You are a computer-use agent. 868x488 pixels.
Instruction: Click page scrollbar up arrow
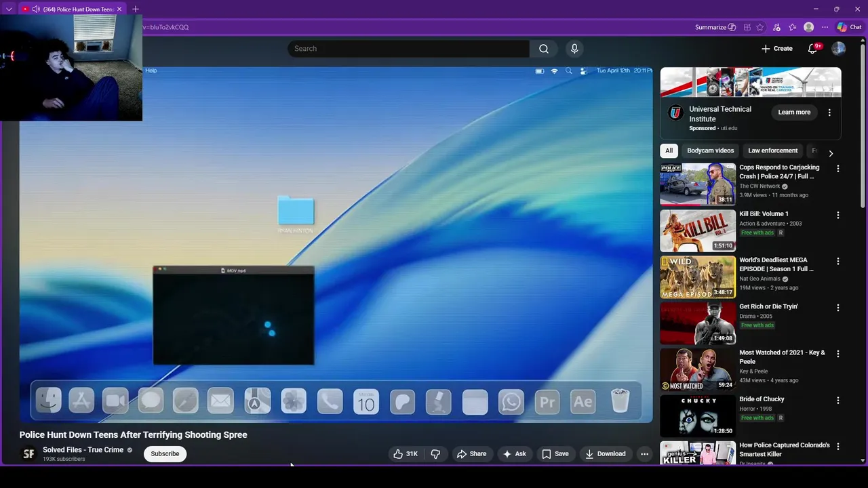pos(863,42)
